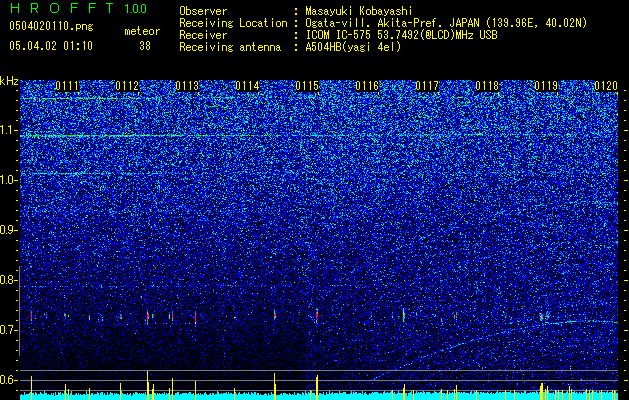Screen dimensions: 629x400
Task: Click time marker 0111
Action: coord(67,86)
